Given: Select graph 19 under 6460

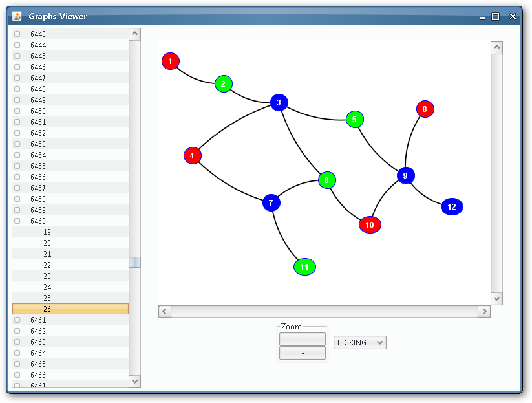Looking at the screenshot, I should pyautogui.click(x=47, y=232).
